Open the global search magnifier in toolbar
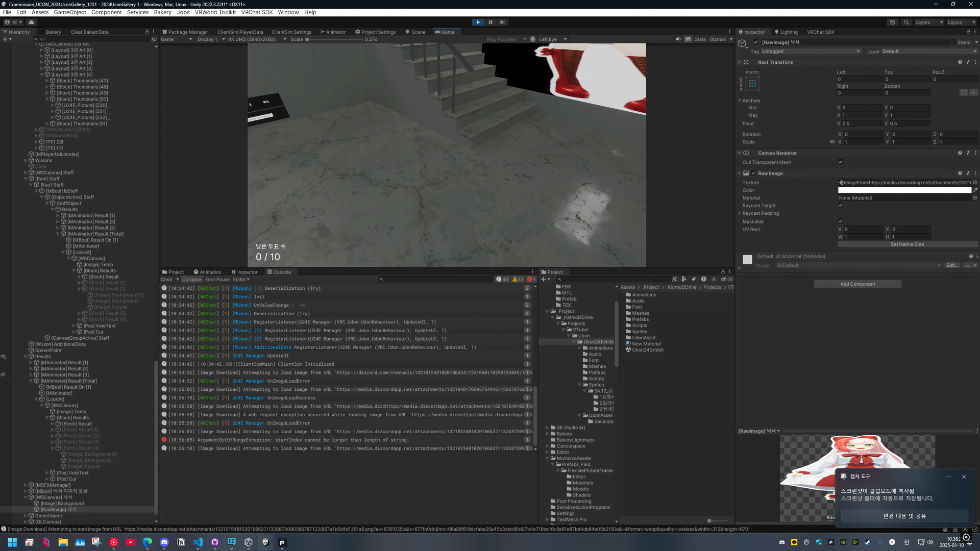 point(906,22)
